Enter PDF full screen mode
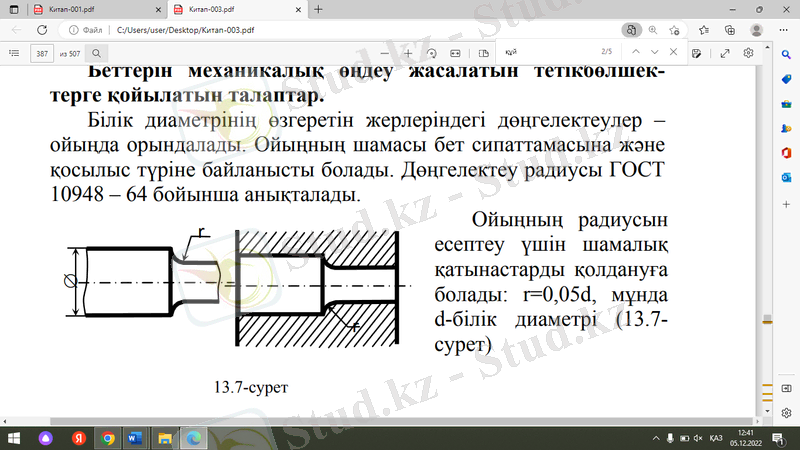 (x=724, y=51)
